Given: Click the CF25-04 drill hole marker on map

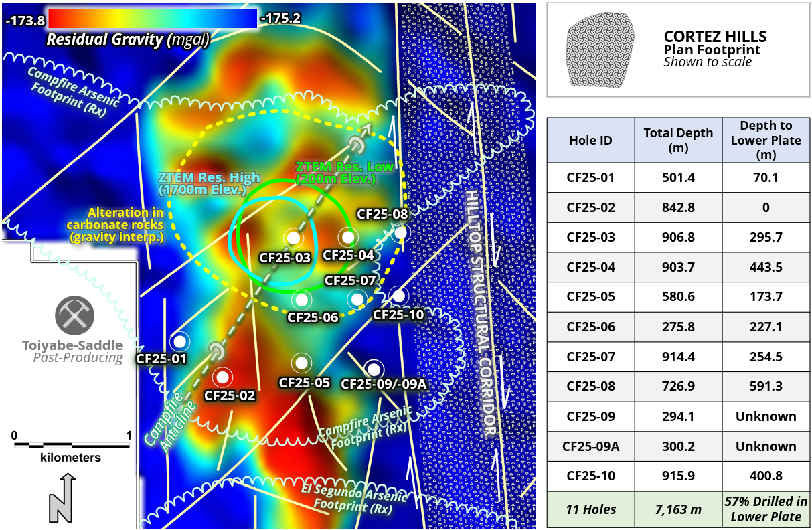Looking at the screenshot, I should [x=347, y=236].
